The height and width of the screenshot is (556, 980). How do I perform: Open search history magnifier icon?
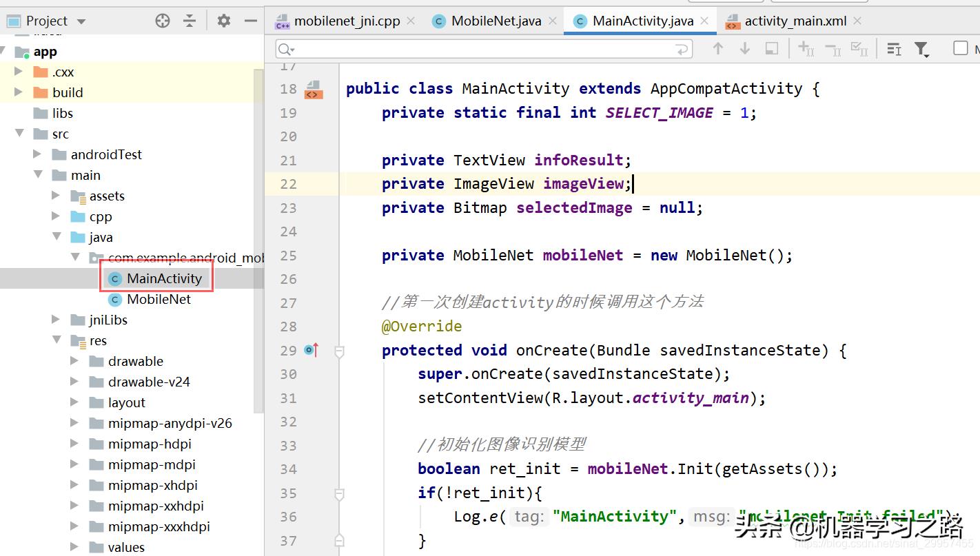286,50
